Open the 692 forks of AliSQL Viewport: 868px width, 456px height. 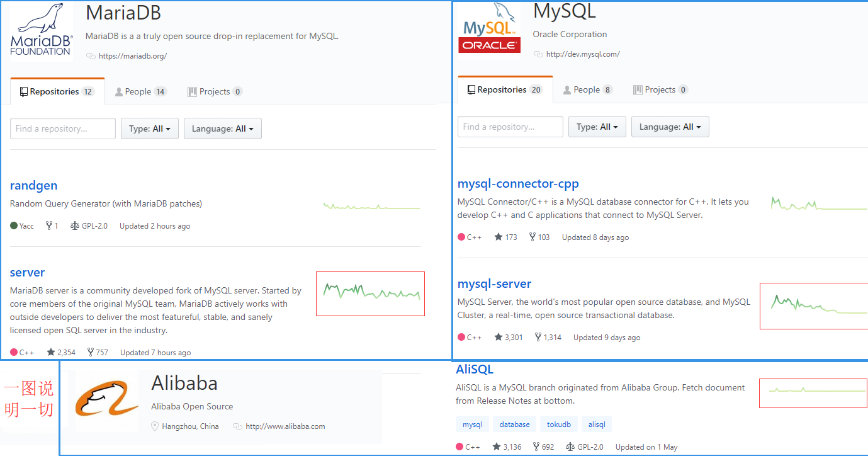tap(543, 447)
